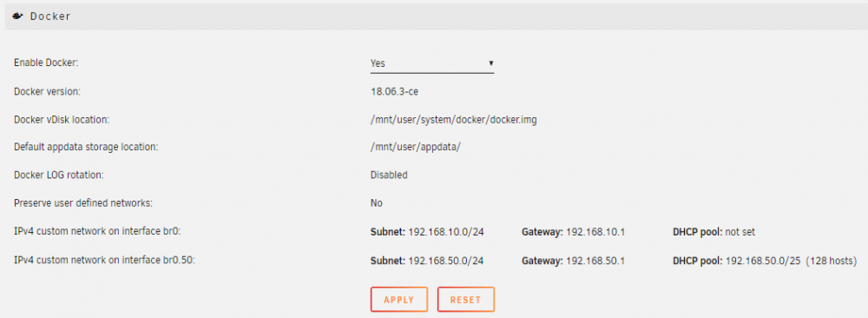Click the arrow of the Enable Docker select
Screen dimensions: 868x318
click(490, 63)
